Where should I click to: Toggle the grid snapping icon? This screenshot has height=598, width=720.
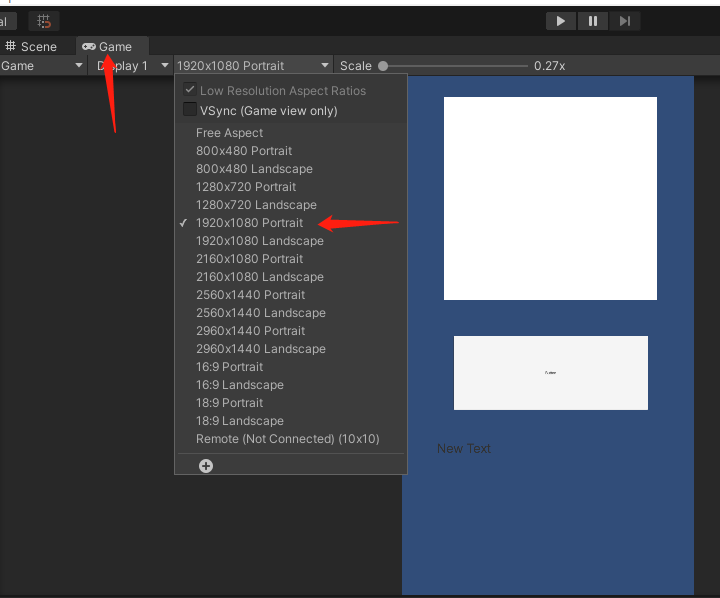[x=44, y=21]
